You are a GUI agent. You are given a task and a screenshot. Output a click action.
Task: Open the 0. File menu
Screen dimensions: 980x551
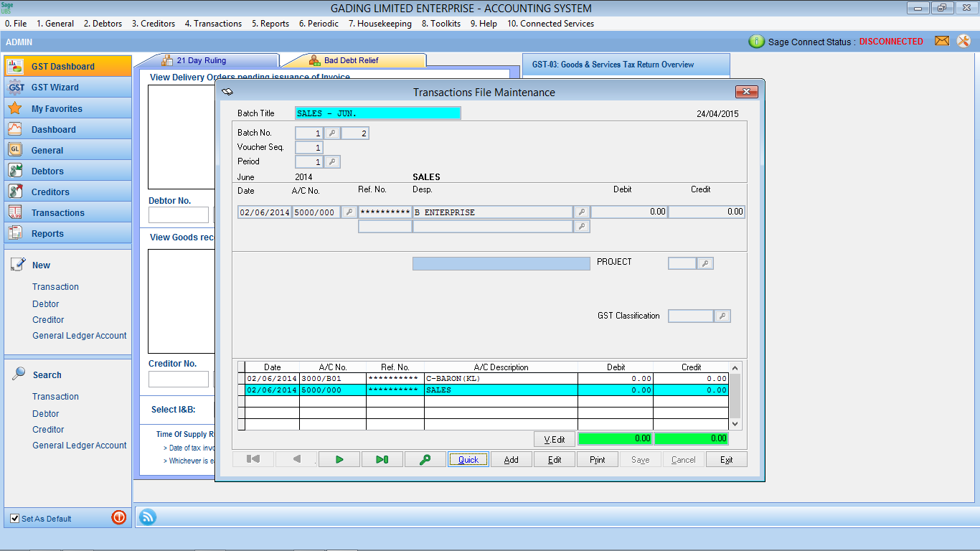pos(16,24)
